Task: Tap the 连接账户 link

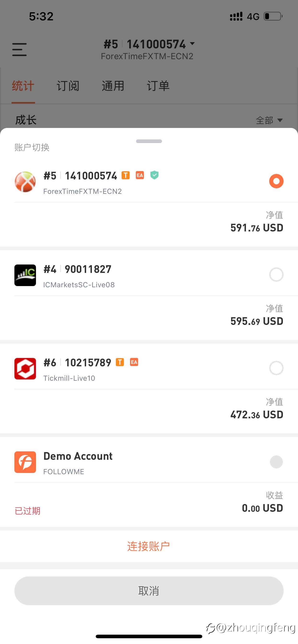Action: tap(149, 546)
